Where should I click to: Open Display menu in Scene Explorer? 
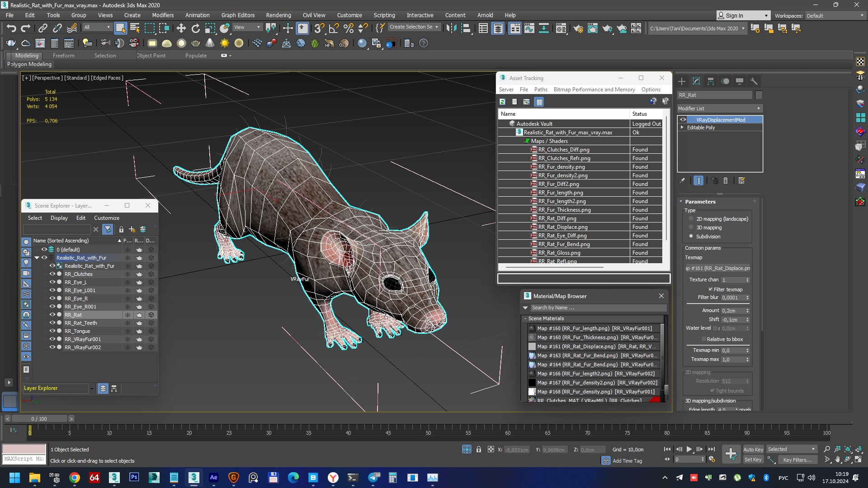(59, 218)
